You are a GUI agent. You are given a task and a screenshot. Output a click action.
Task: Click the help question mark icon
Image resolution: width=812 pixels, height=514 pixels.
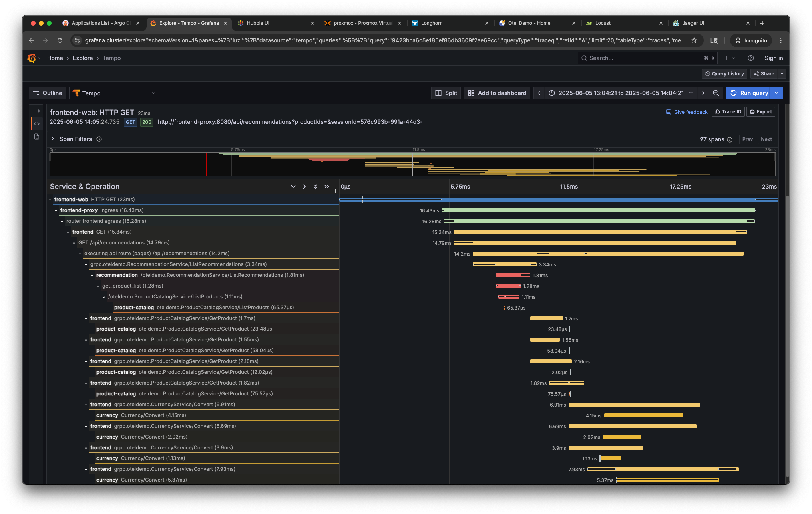[751, 58]
